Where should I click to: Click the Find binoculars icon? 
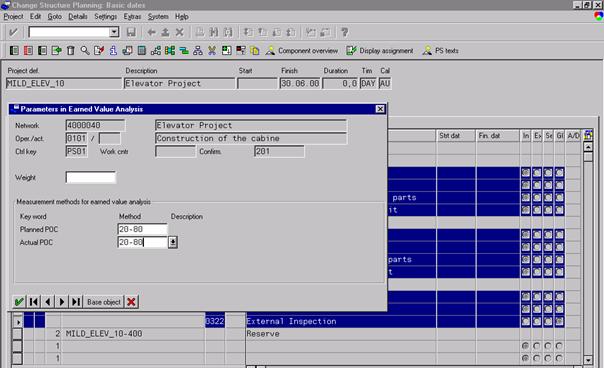click(214, 32)
